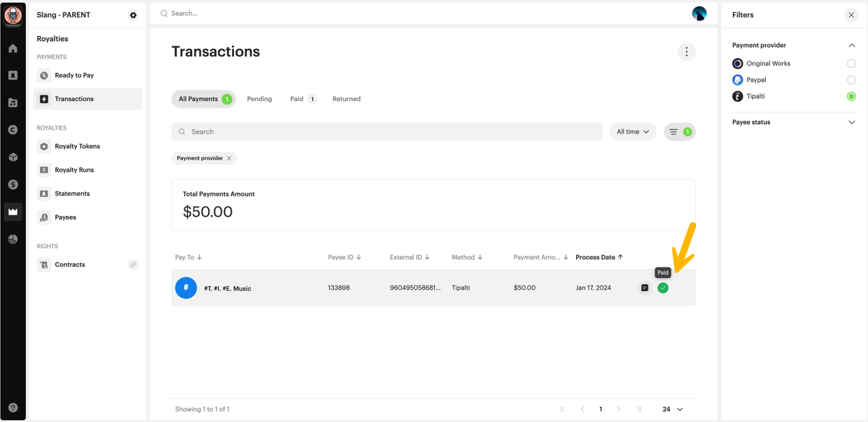
Task: Switch to the Pending tab
Action: (x=259, y=99)
